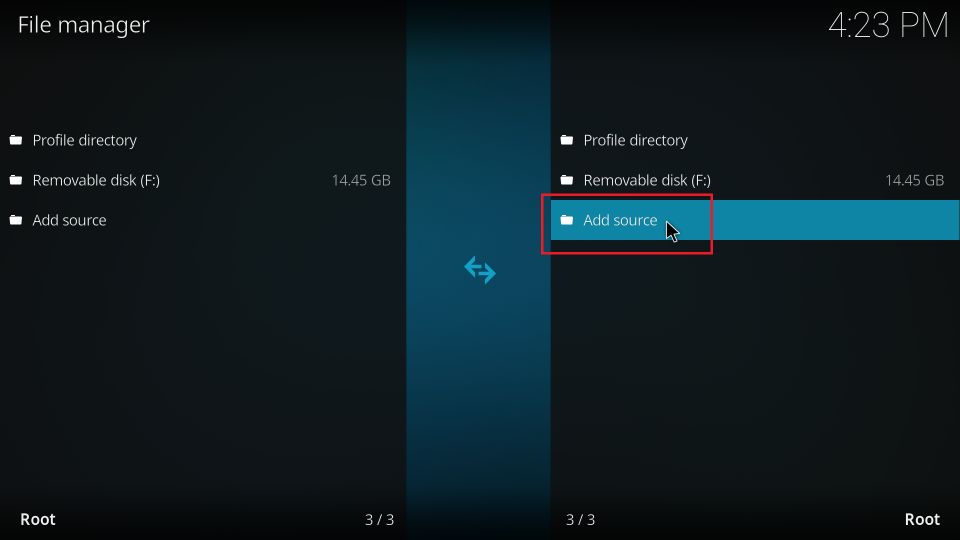Click 14.45 GB size in left pane
The width and height of the screenshot is (960, 540).
point(361,180)
